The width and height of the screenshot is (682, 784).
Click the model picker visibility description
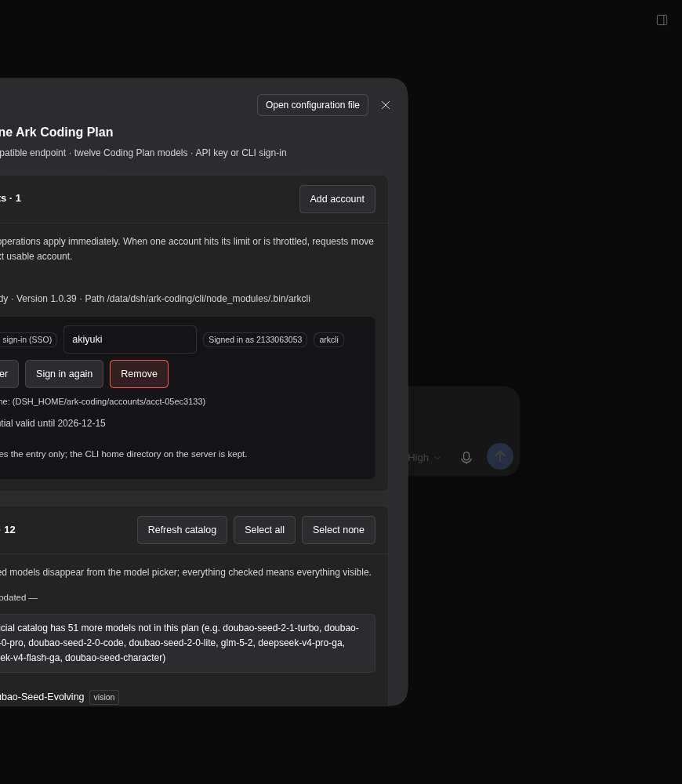(186, 572)
